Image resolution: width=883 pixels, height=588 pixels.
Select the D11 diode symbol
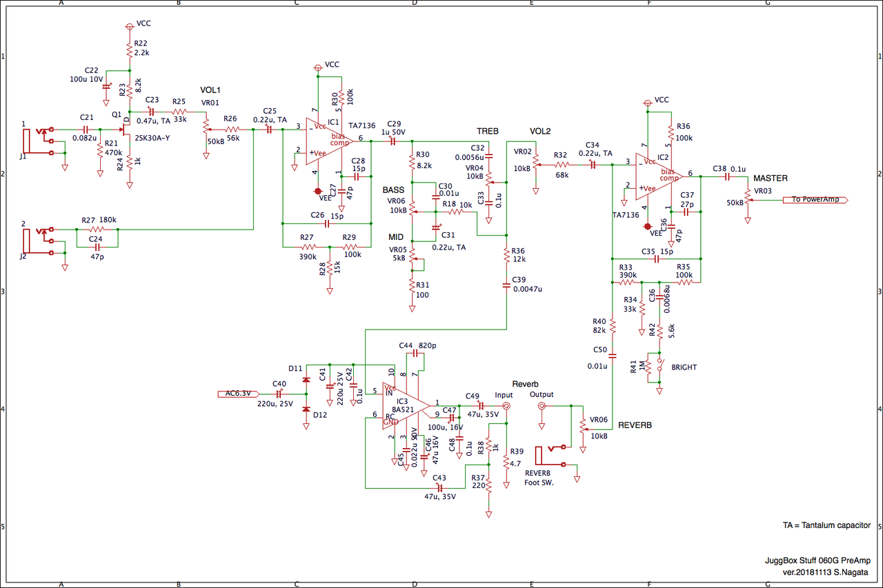[306, 379]
